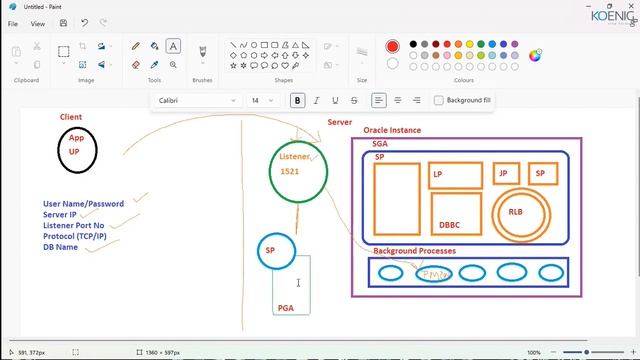The height and width of the screenshot is (360, 640).
Task: Open the shape Fill dropdown
Action: pos(331,65)
